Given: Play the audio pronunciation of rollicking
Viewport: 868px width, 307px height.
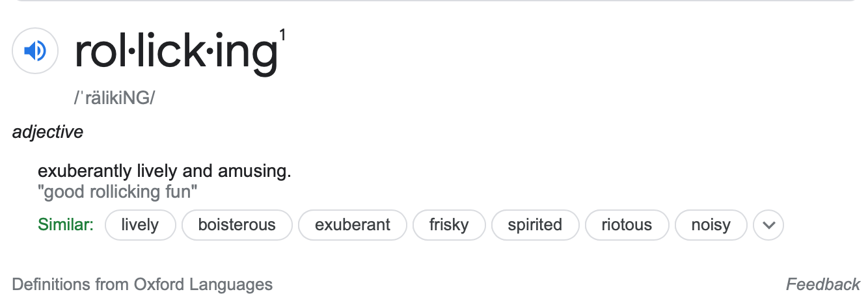Looking at the screenshot, I should point(35,50).
